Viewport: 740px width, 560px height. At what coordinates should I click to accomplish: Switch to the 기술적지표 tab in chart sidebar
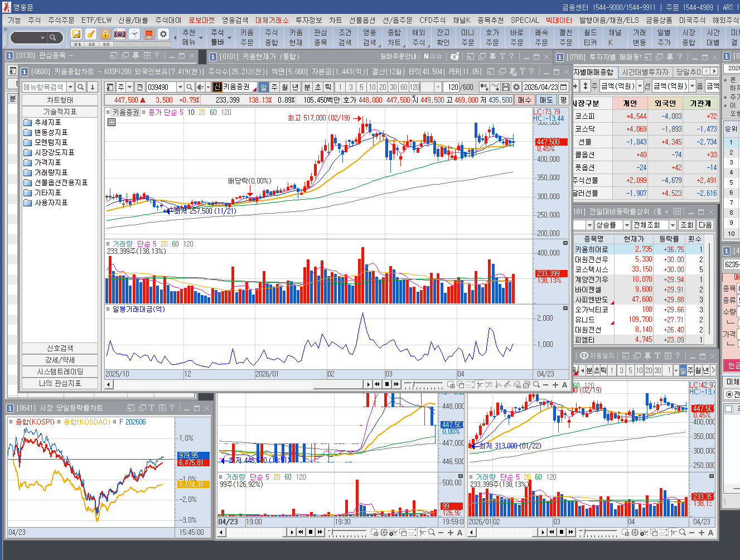[60, 112]
